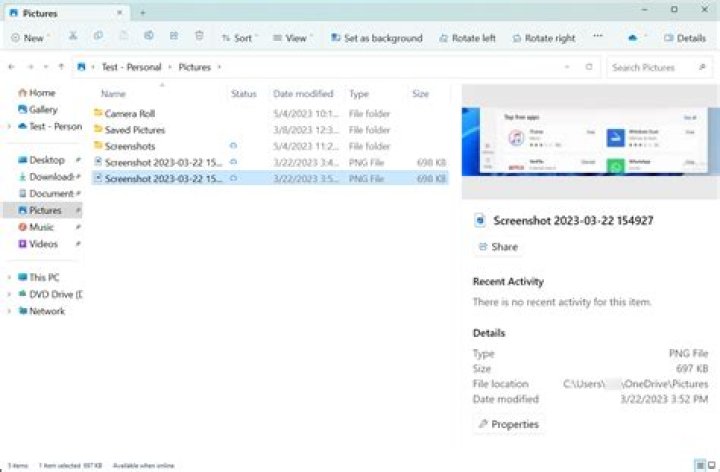This screenshot has height=472, width=720.
Task: Click the OneDrive cloud status icon
Action: (633, 38)
